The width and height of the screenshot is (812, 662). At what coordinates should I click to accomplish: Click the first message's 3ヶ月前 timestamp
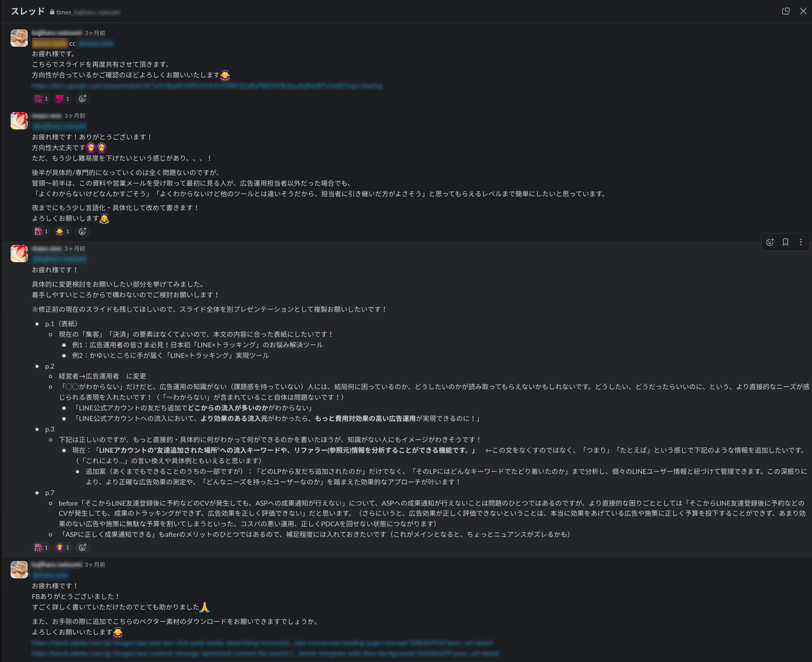[95, 33]
